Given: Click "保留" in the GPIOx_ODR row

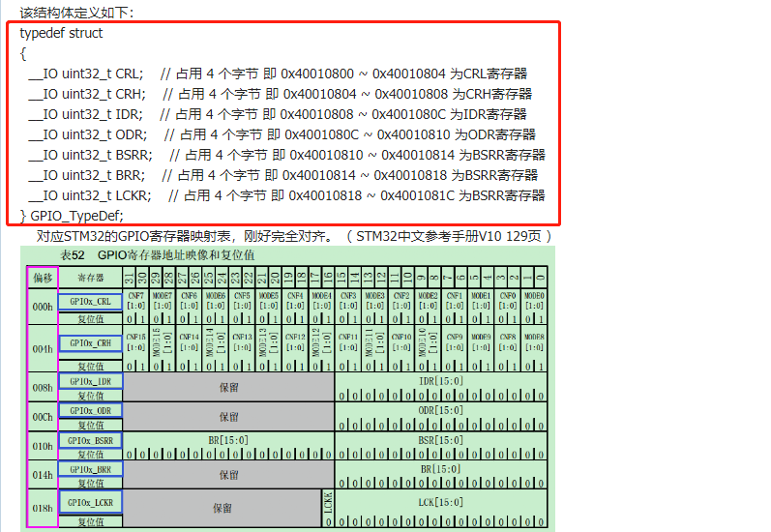Looking at the screenshot, I should pyautogui.click(x=228, y=417).
